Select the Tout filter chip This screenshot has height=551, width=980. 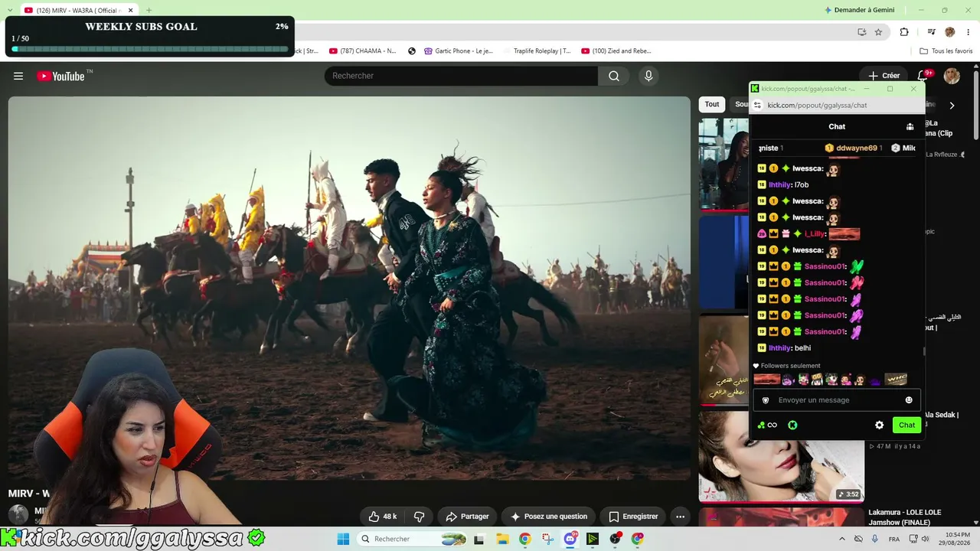click(712, 104)
